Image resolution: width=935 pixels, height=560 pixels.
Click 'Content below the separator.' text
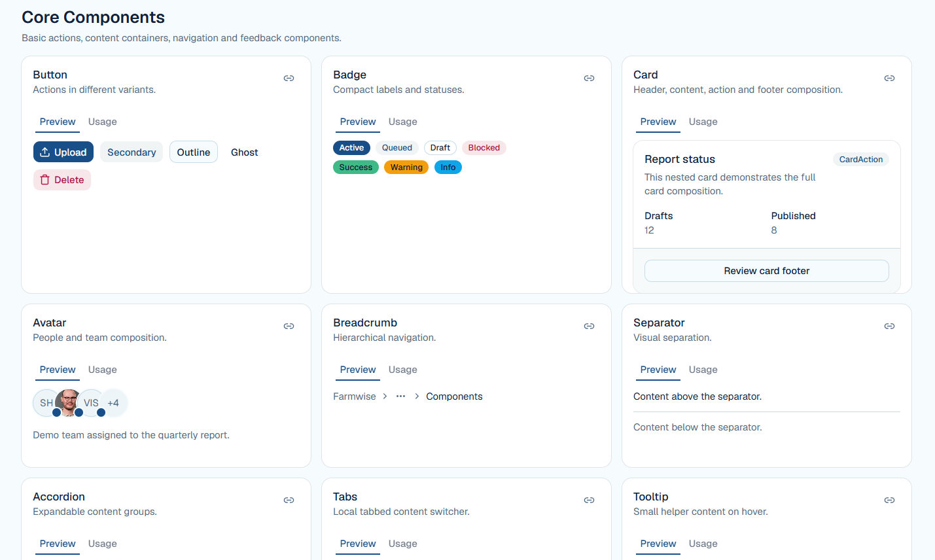click(x=697, y=427)
